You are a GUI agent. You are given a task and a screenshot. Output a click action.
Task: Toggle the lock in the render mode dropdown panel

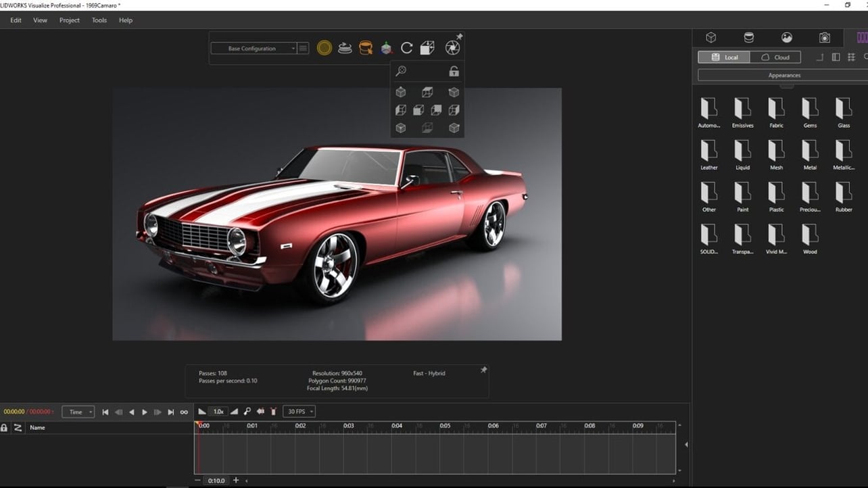click(x=454, y=71)
